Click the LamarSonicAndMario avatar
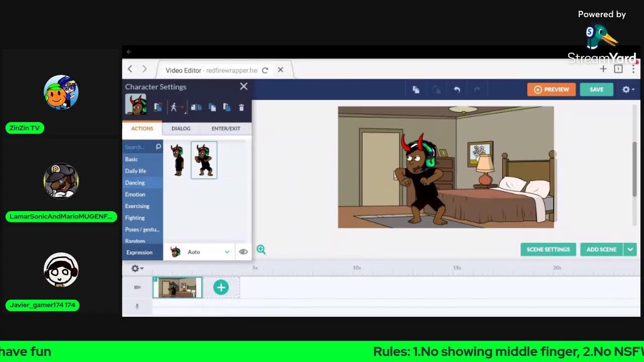 [61, 181]
